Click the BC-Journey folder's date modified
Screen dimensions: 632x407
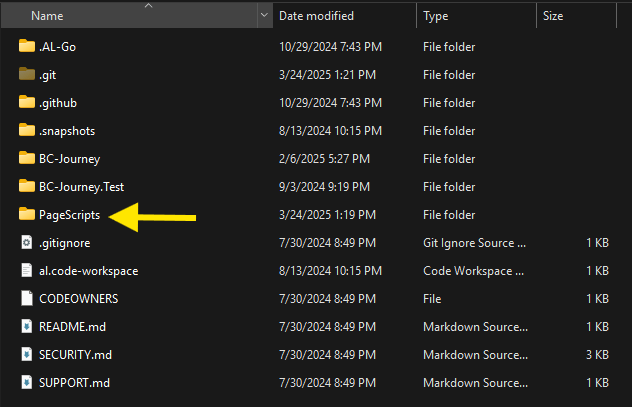click(x=330, y=158)
